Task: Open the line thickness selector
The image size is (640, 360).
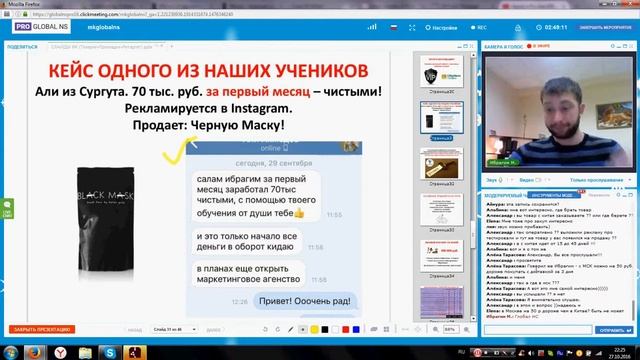Action: [303, 329]
